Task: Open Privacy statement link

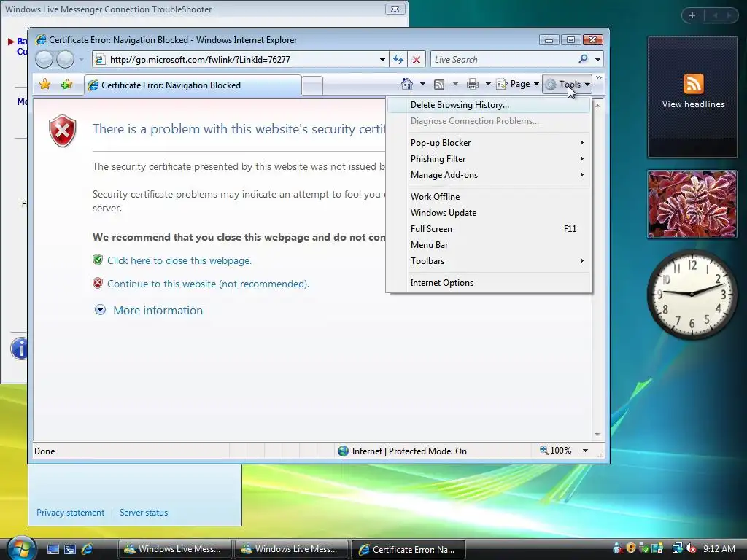Action: (x=71, y=513)
